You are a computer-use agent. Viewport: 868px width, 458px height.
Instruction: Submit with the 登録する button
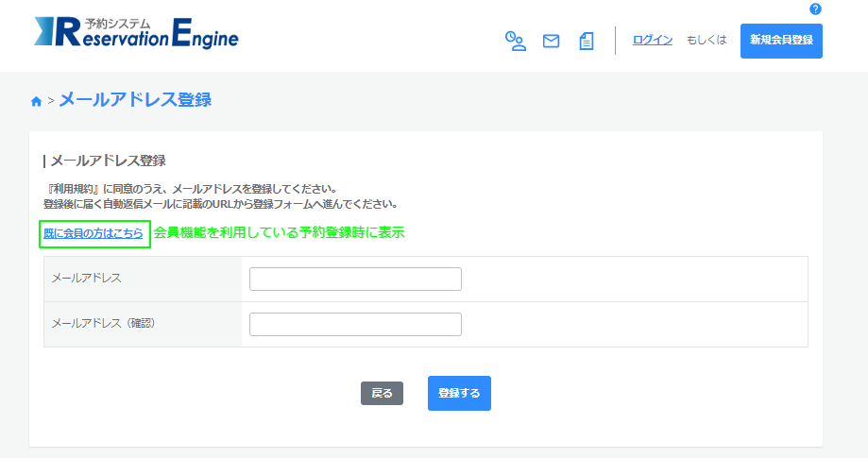459,393
